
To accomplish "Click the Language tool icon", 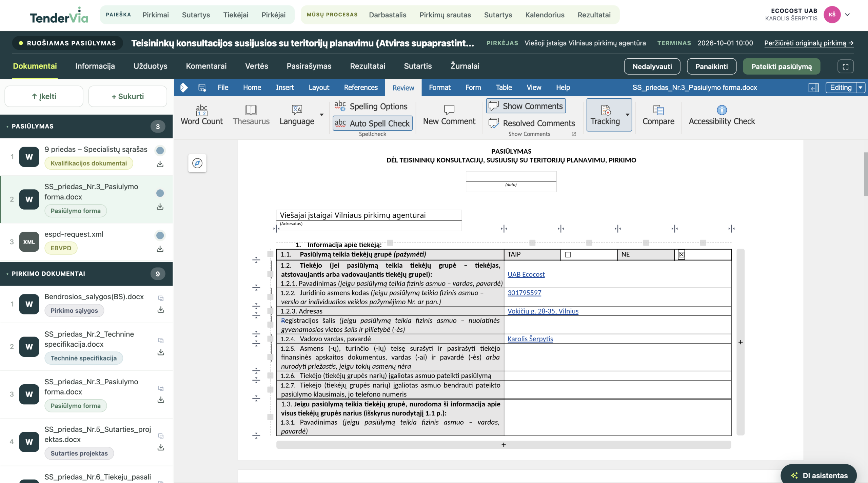I will click(x=297, y=110).
